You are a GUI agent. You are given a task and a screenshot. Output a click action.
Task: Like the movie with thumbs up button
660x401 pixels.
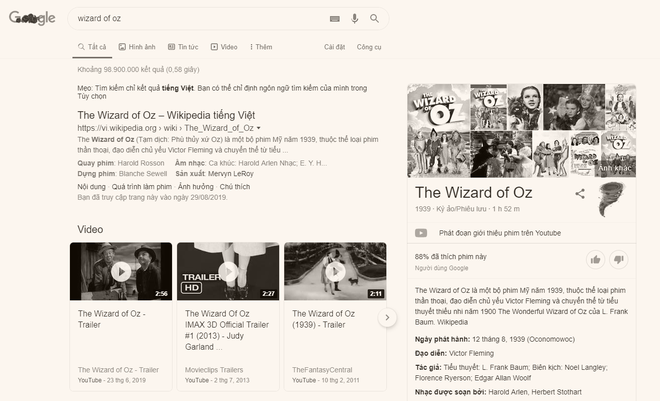pyautogui.click(x=595, y=260)
